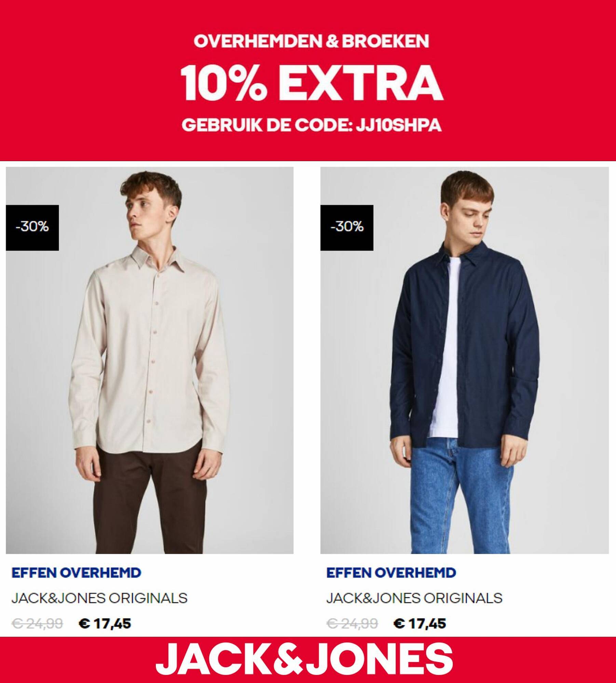The height and width of the screenshot is (683, 616).
Task: Select right JACK&JONES ORIGINALS brand label
Action: pos(414,598)
